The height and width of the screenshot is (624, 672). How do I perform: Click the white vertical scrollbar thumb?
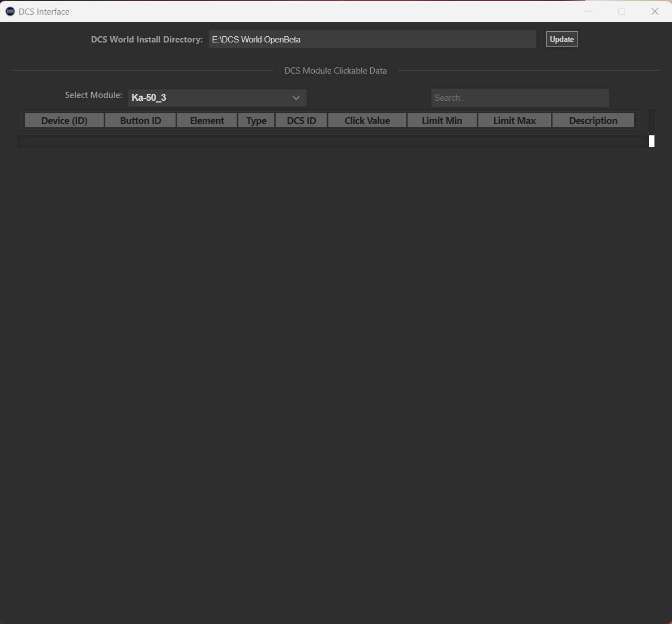(x=652, y=141)
